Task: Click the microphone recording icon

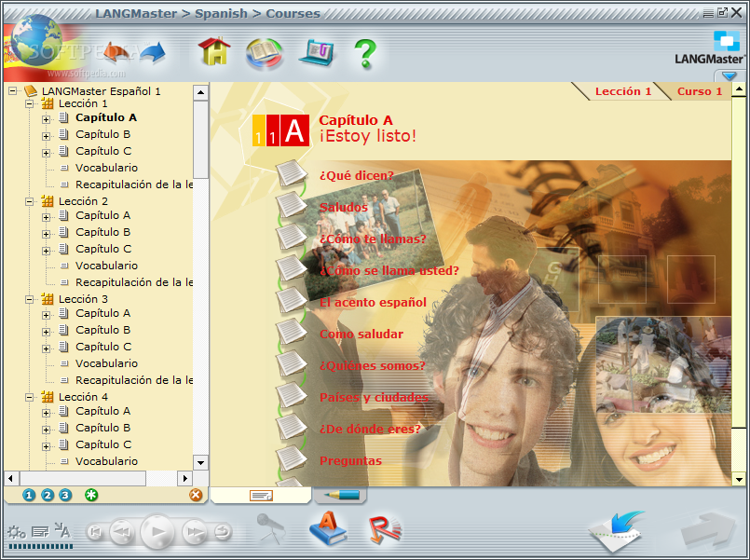Action: pos(271,528)
